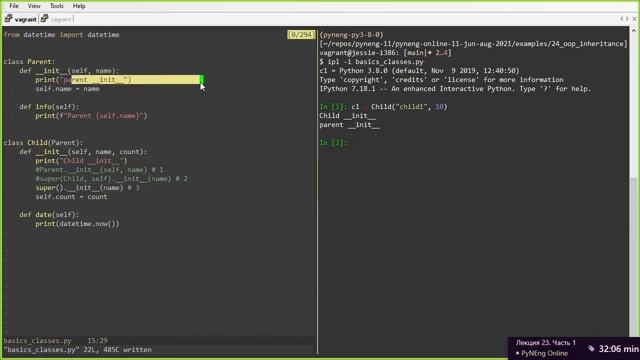Click the print f-string 'Parent {self.name}' line

click(x=91, y=116)
